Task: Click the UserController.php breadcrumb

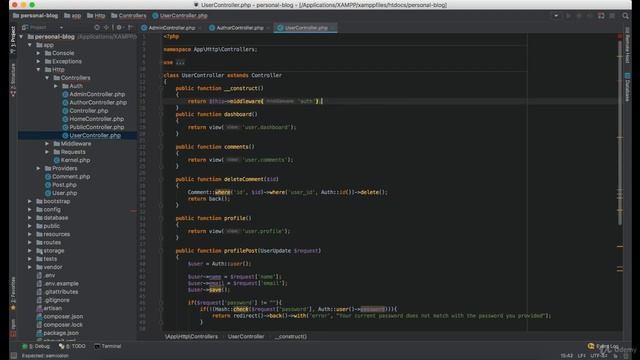Action: (x=180, y=16)
